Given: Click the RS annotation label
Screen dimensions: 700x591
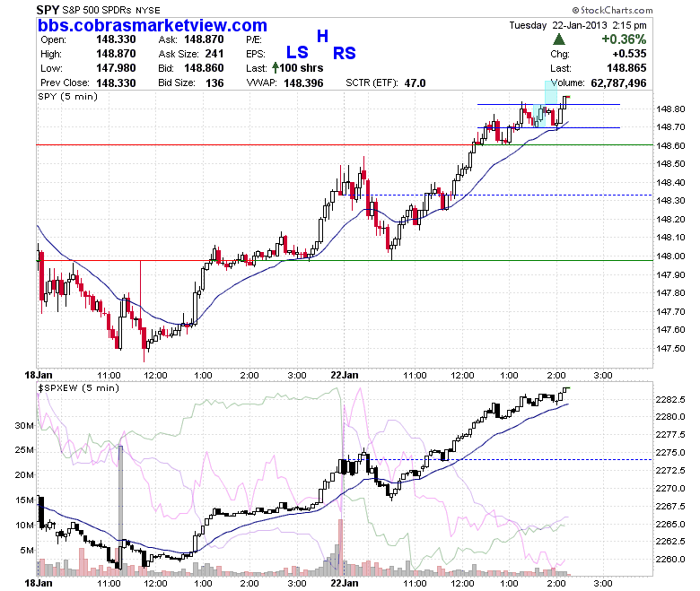Looking at the screenshot, I should pos(345,53).
